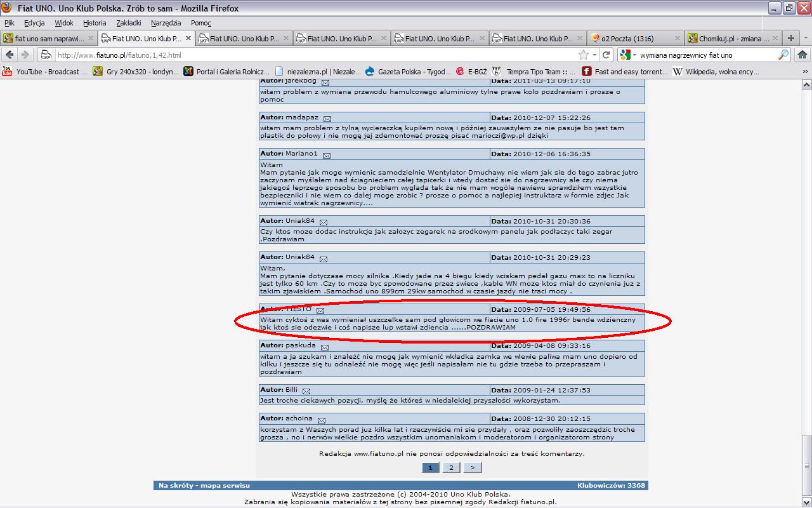Close the o2 Poczta tab
Viewport: 812px width, 508px height.
click(x=677, y=38)
